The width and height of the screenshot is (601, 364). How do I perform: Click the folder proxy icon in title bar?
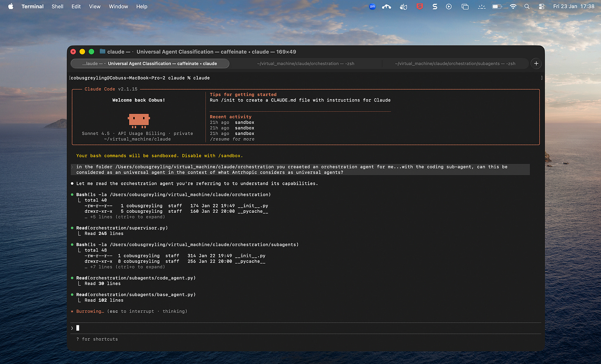(102, 52)
